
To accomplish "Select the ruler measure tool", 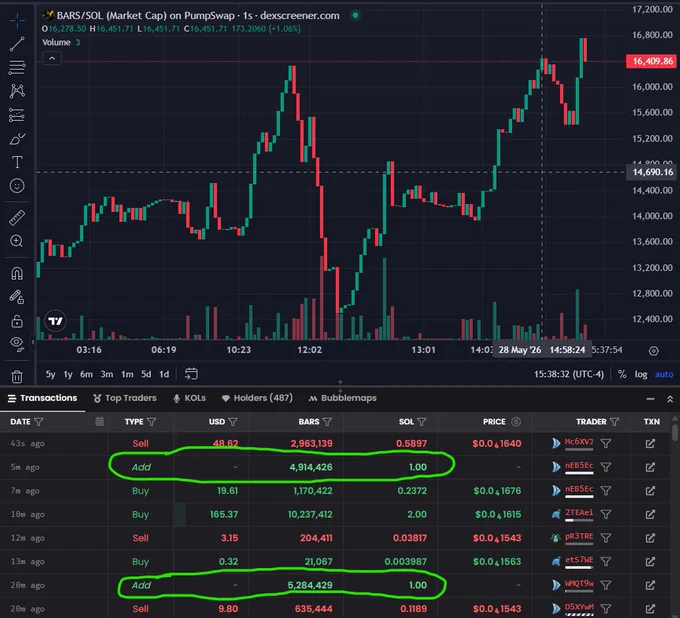I will [x=17, y=218].
